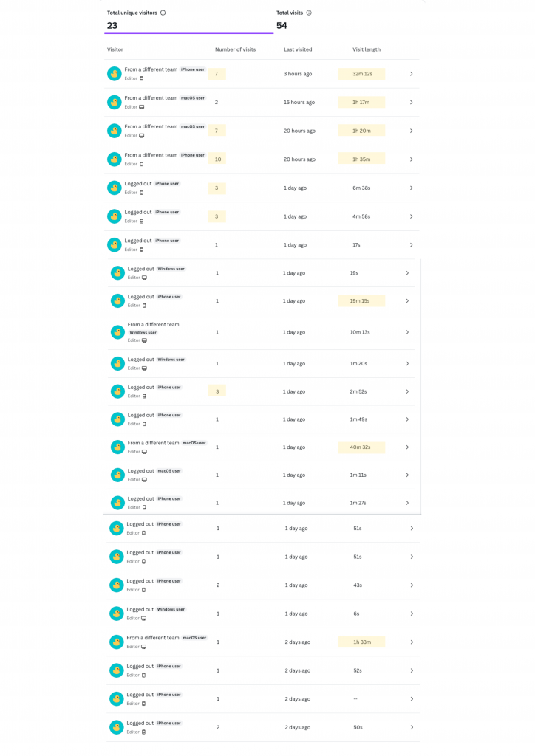Click phone icon in the 50s visit row
The height and width of the screenshot is (756, 535).
pos(143,732)
